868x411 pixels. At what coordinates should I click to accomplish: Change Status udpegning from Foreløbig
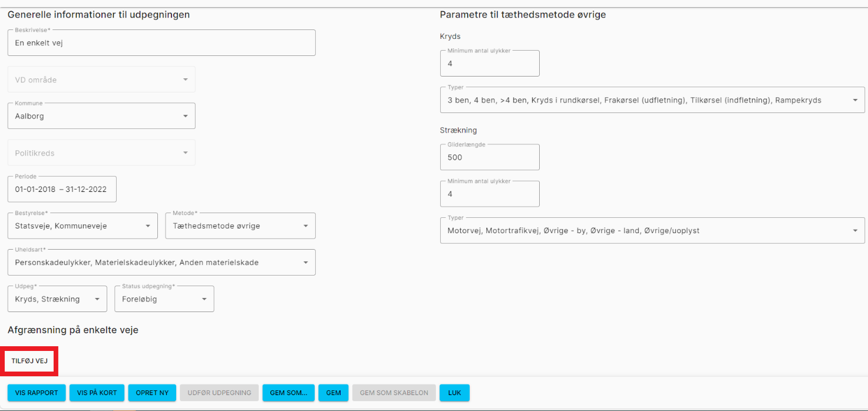click(164, 299)
